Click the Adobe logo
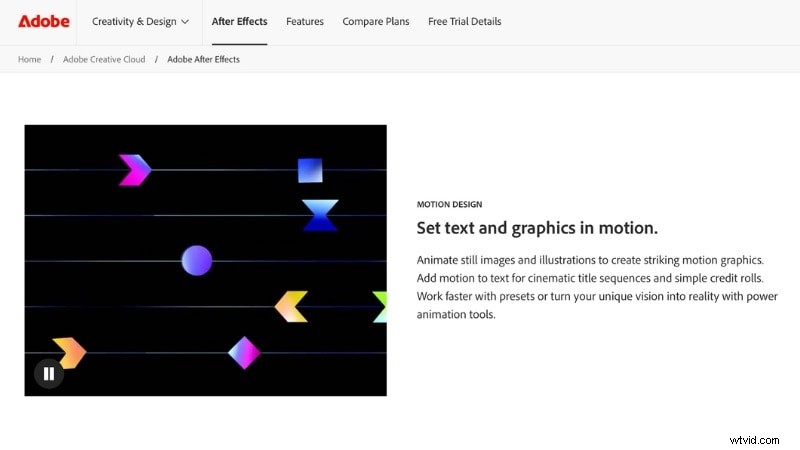This screenshot has height=450, width=800. (x=43, y=21)
